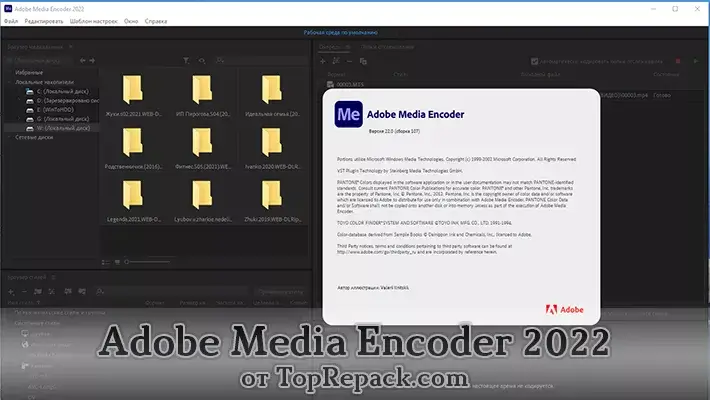Viewport: 710px width, 400px height.
Task: Select the Фитнес.S05.(2021) folder
Action: pos(202,148)
